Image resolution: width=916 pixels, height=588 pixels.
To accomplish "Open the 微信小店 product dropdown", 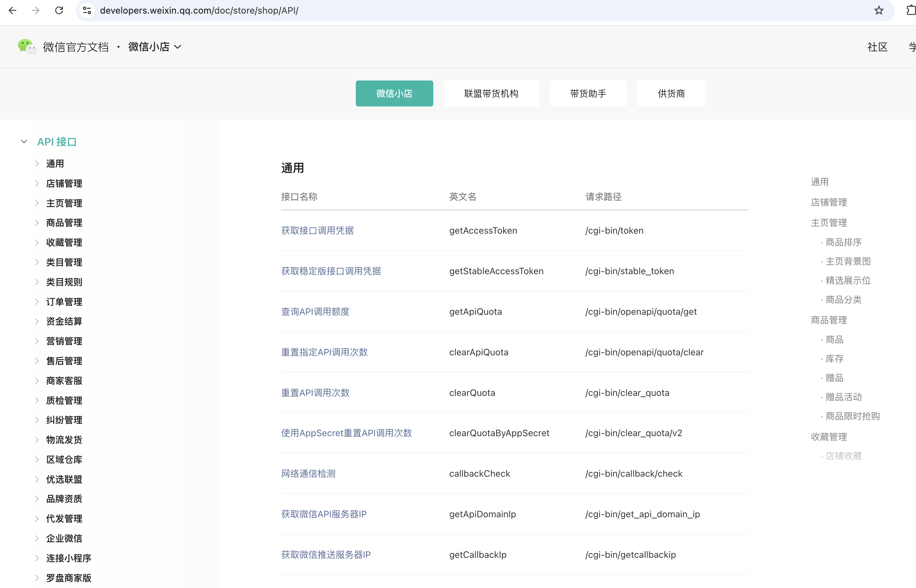I will (x=155, y=47).
